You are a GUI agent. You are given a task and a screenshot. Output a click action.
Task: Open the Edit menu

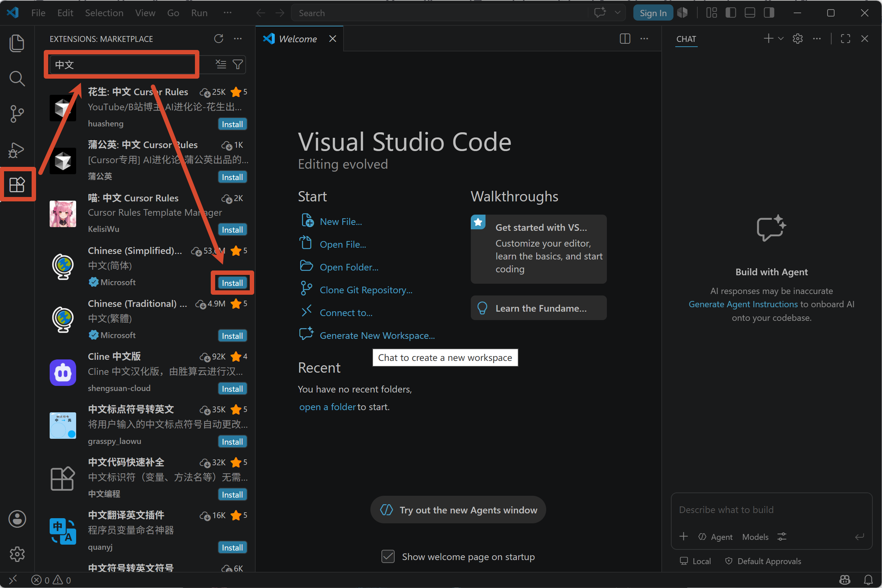(65, 13)
